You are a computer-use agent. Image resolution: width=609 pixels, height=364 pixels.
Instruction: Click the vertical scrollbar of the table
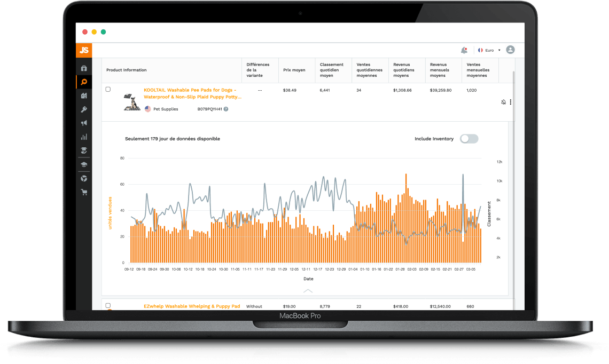(514, 190)
